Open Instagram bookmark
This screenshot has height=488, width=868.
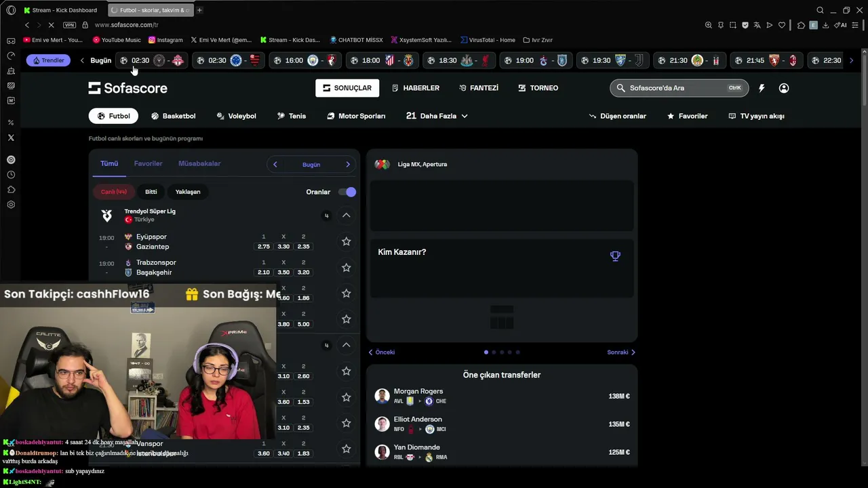[x=165, y=40]
